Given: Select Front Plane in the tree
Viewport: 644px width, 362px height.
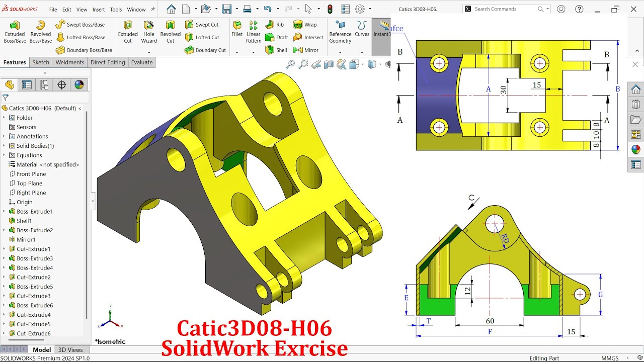Looking at the screenshot, I should [28, 174].
